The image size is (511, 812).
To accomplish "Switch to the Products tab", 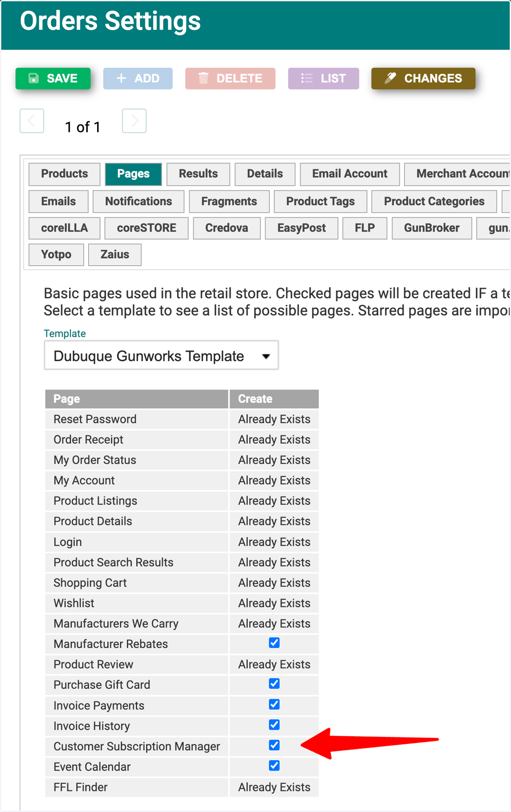I will pyautogui.click(x=64, y=174).
